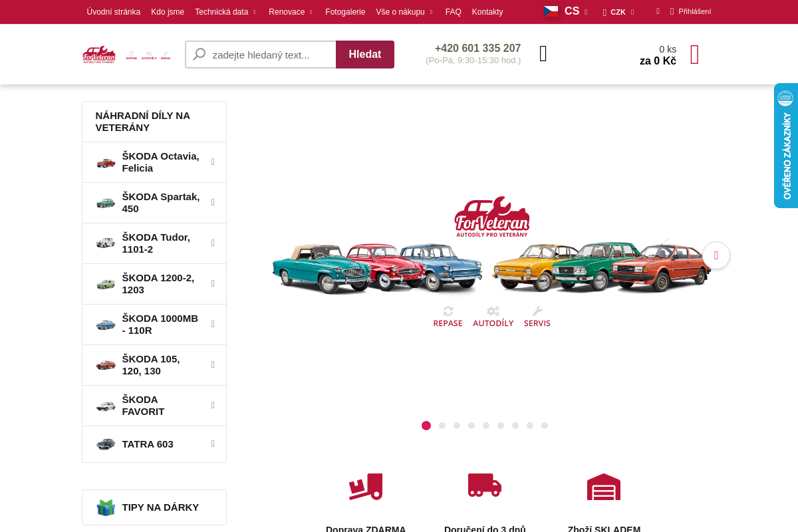Open Renovace menu

click(x=291, y=12)
